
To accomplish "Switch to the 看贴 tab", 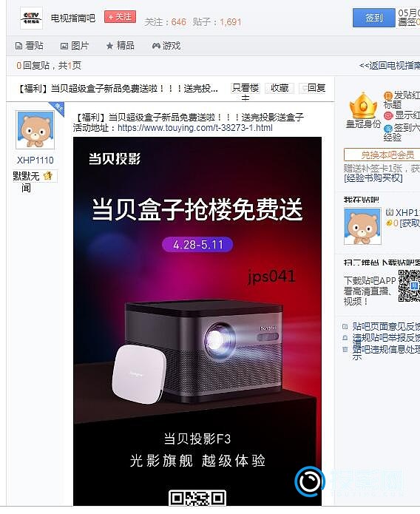I will [30, 46].
